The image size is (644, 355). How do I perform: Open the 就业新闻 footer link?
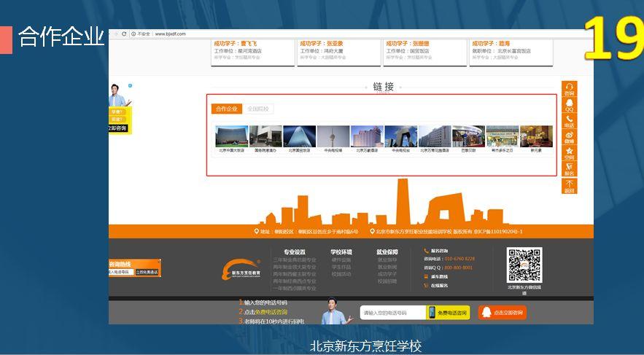pyautogui.click(x=387, y=267)
